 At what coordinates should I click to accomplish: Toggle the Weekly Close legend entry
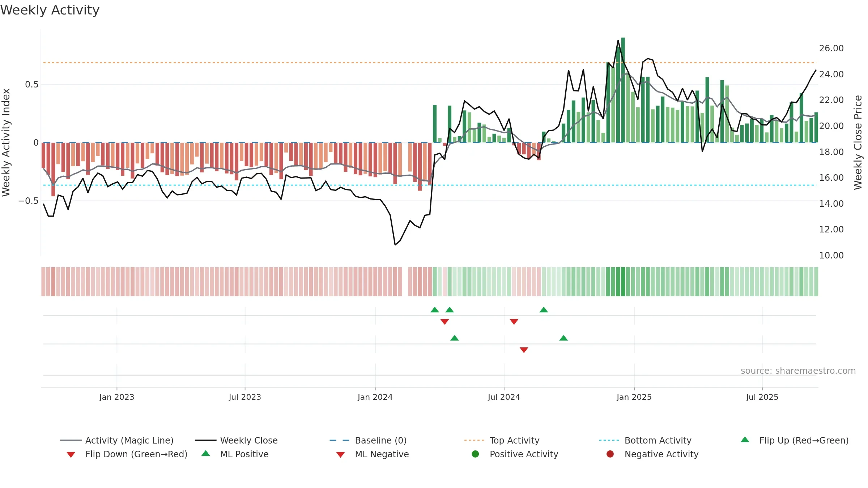pos(236,440)
